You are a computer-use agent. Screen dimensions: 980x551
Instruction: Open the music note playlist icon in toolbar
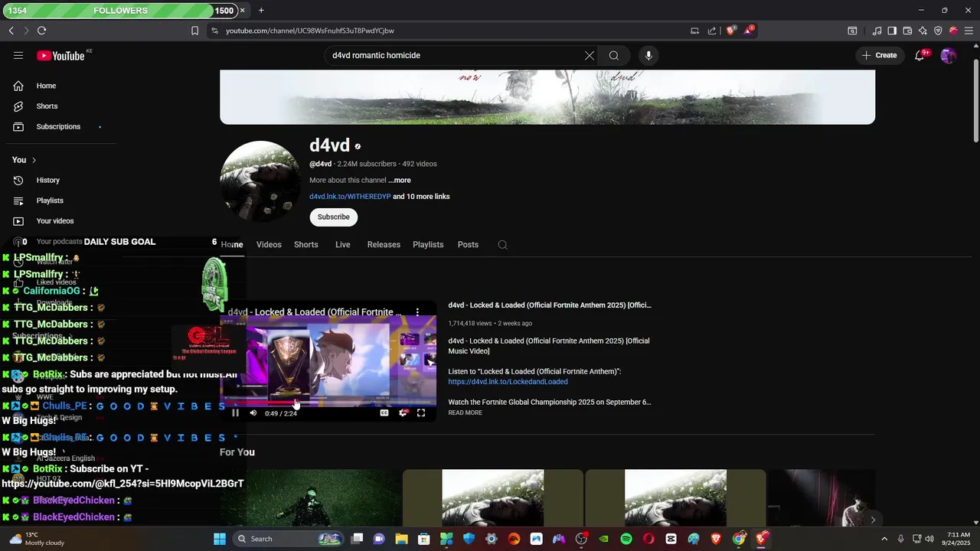[877, 31]
